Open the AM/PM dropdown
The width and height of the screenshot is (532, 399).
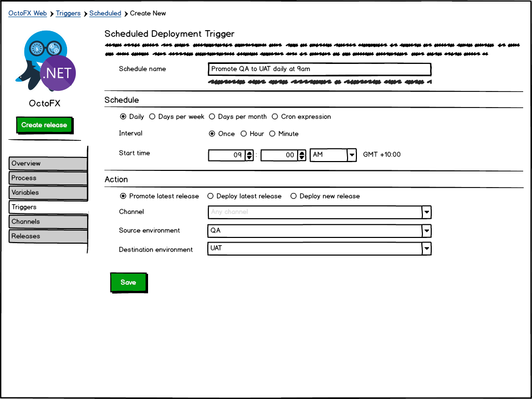351,155
